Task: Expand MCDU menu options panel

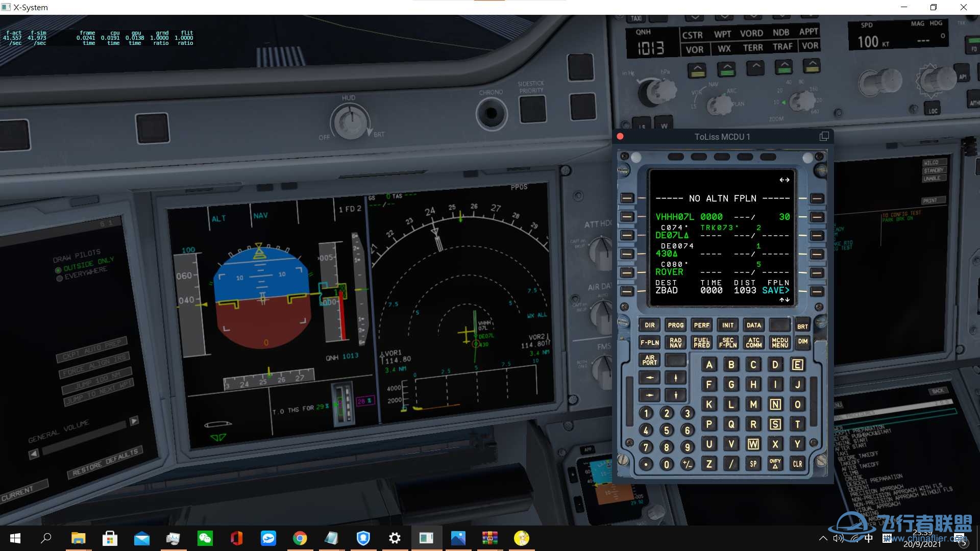Action: pyautogui.click(x=779, y=343)
